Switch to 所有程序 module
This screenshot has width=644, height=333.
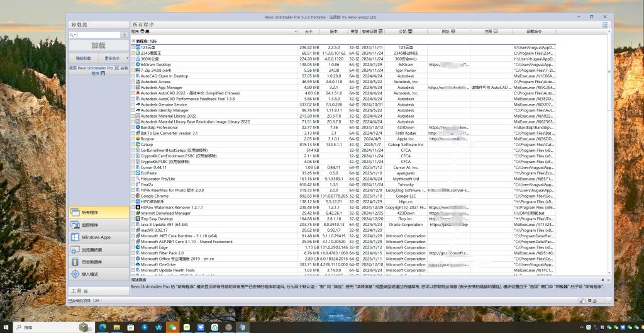click(98, 213)
